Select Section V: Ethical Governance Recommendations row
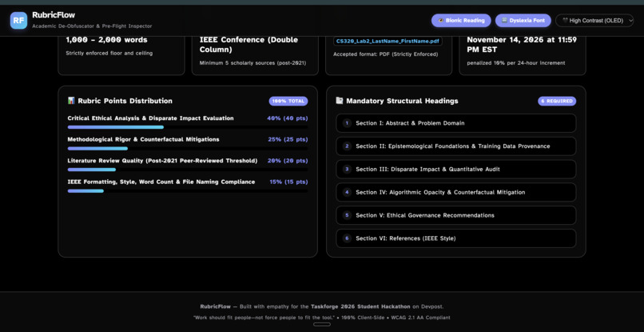Viewport: 644px width, 332px height. pyautogui.click(x=456, y=215)
